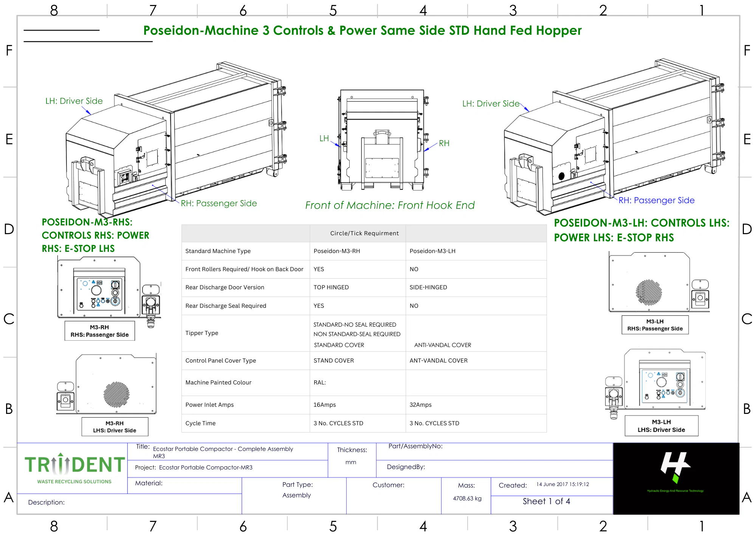Viewport: 756px width, 534px height.
Task: Click the ANTI-VANDAL COVER tipper option
Action: coord(442,345)
